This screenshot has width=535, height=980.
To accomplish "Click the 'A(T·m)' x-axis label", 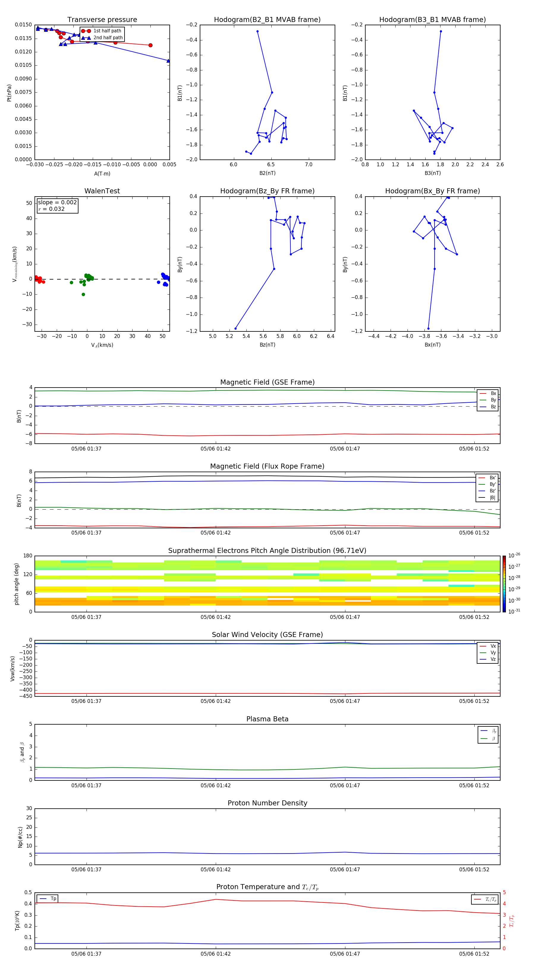I will [x=102, y=173].
